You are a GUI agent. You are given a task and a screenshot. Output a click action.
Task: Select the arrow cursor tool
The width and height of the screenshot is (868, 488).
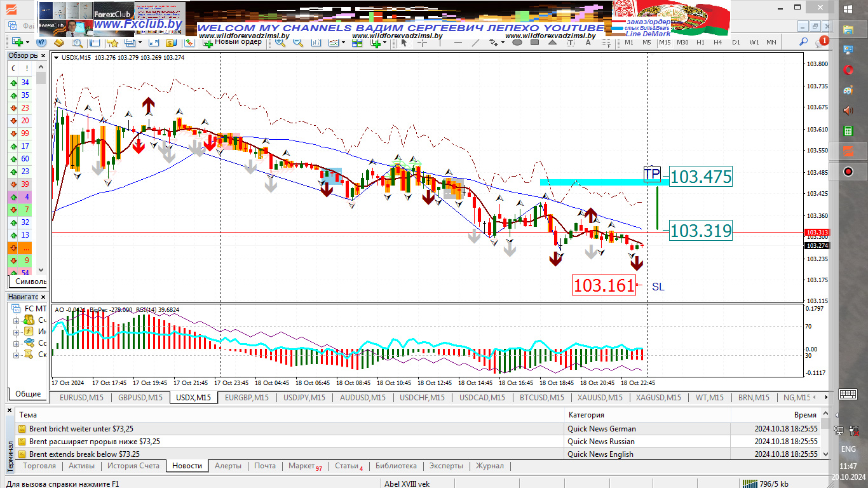[x=404, y=43]
